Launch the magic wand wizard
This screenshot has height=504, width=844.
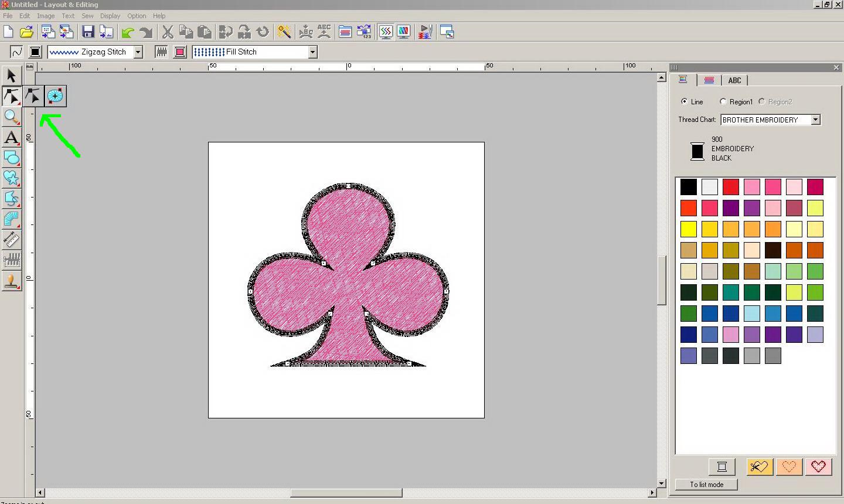click(x=284, y=32)
